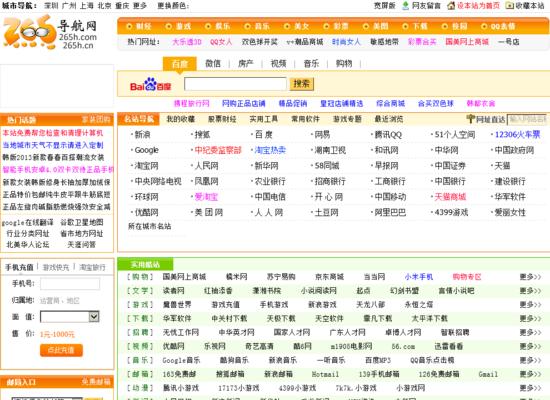Expand 更多 in the 招聘 row
The image size is (550, 400).
click(530, 332)
